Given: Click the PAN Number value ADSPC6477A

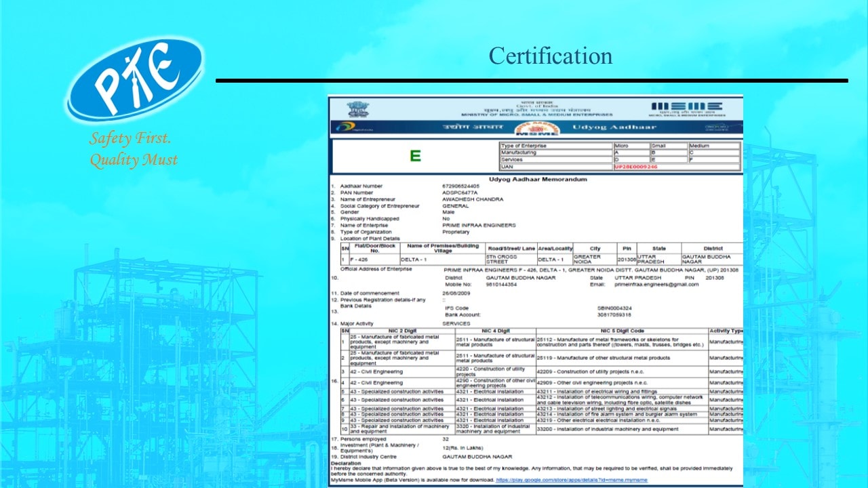Looking at the screenshot, I should pos(460,192).
